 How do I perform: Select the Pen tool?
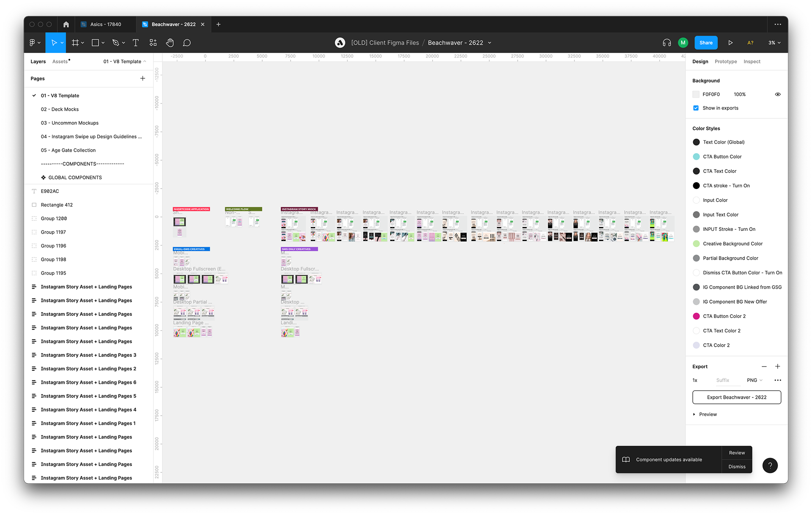(x=115, y=43)
